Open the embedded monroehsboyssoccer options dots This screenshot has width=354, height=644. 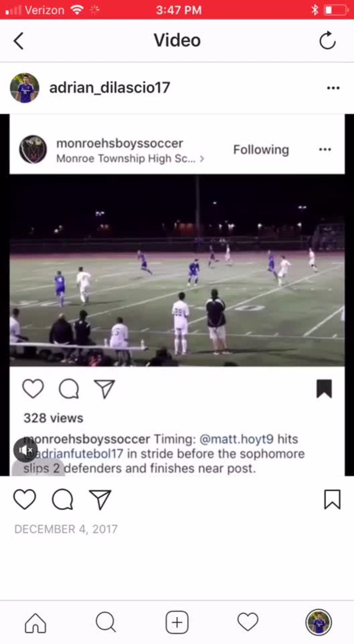[x=325, y=150]
